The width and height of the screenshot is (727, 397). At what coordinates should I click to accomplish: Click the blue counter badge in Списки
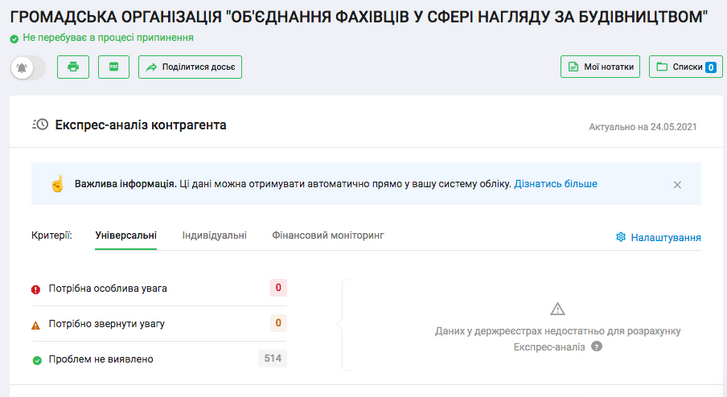point(711,68)
